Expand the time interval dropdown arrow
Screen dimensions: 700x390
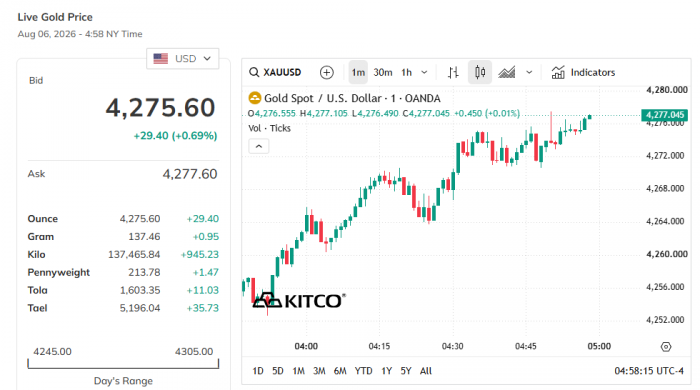424,72
